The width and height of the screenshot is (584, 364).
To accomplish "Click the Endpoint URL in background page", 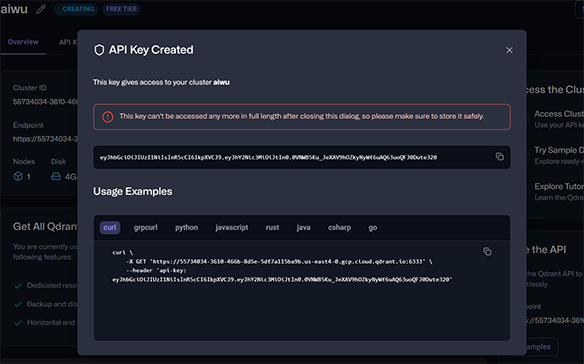I will 45,139.
